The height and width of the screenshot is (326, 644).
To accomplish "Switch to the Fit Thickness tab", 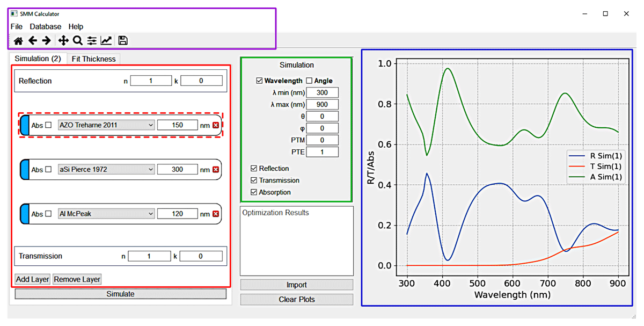I will pos(94,59).
